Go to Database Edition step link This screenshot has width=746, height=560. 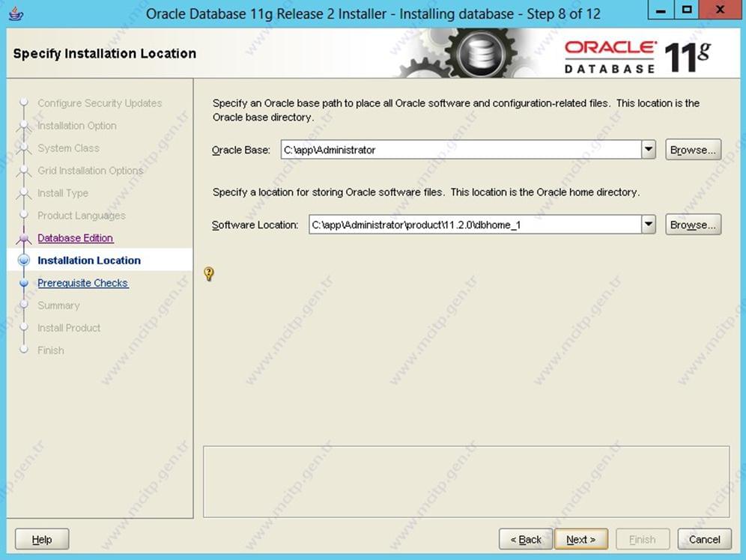(x=75, y=237)
